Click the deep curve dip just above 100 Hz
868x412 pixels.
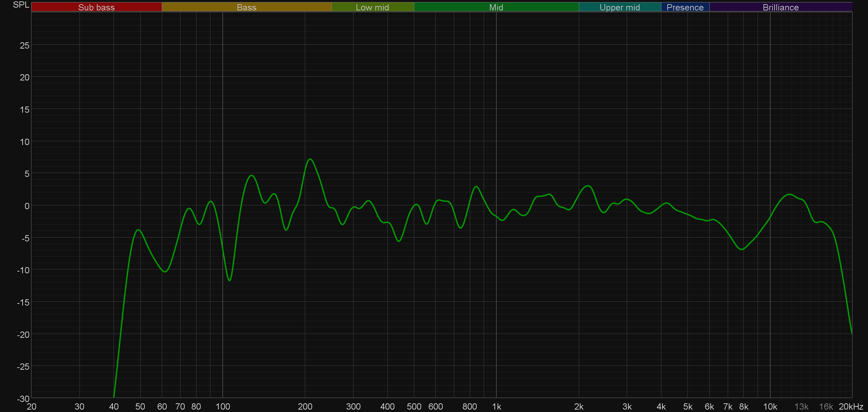tap(229, 280)
